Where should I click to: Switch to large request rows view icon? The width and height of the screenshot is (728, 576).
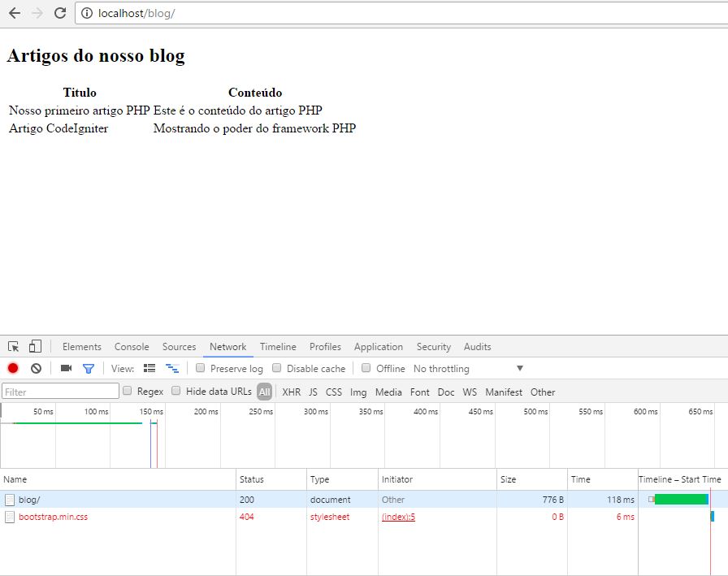(149, 367)
